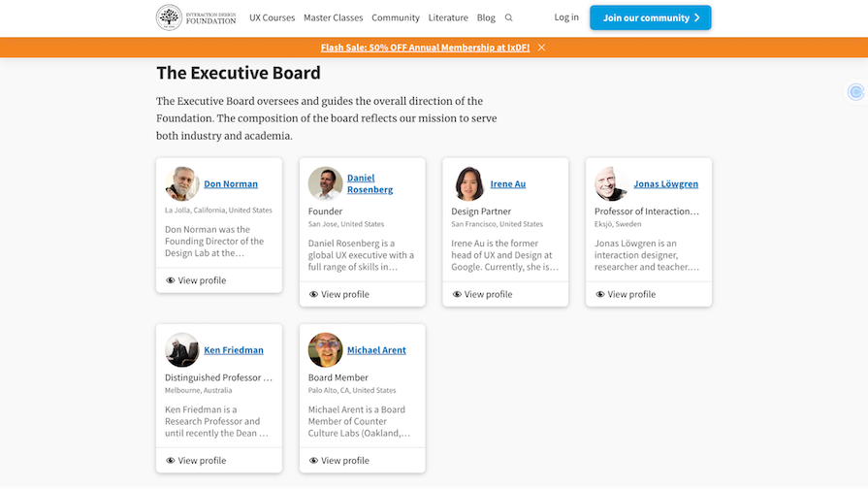Click the Interaction Design Foundation logo
This screenshot has height=489, width=868.
coord(196,17)
